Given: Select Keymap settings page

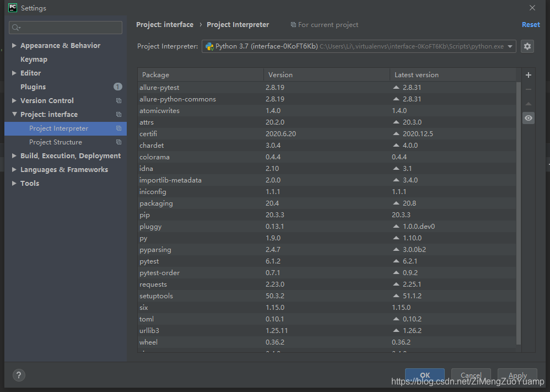Looking at the screenshot, I should 34,60.
